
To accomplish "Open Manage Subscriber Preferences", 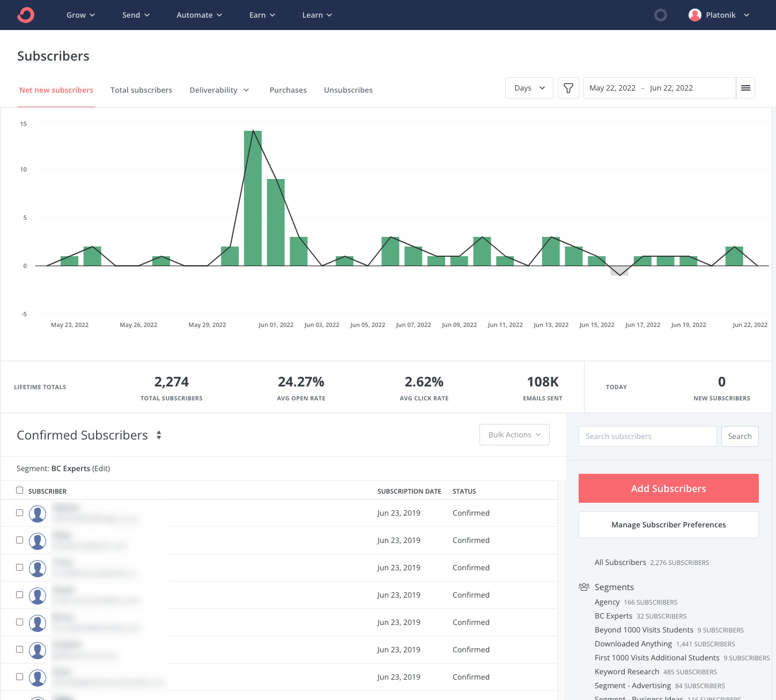I will pyautogui.click(x=668, y=525).
